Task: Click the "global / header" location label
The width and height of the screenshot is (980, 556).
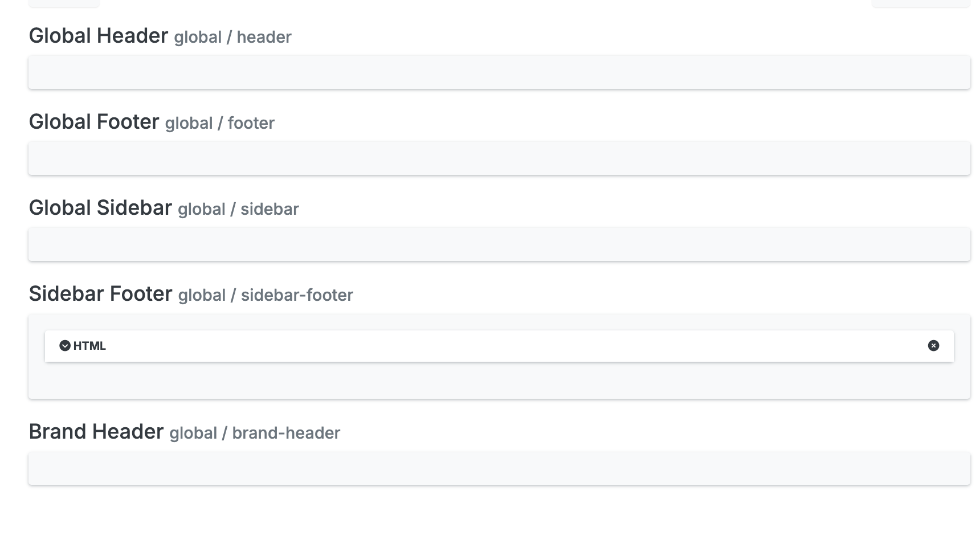Action: click(x=232, y=37)
